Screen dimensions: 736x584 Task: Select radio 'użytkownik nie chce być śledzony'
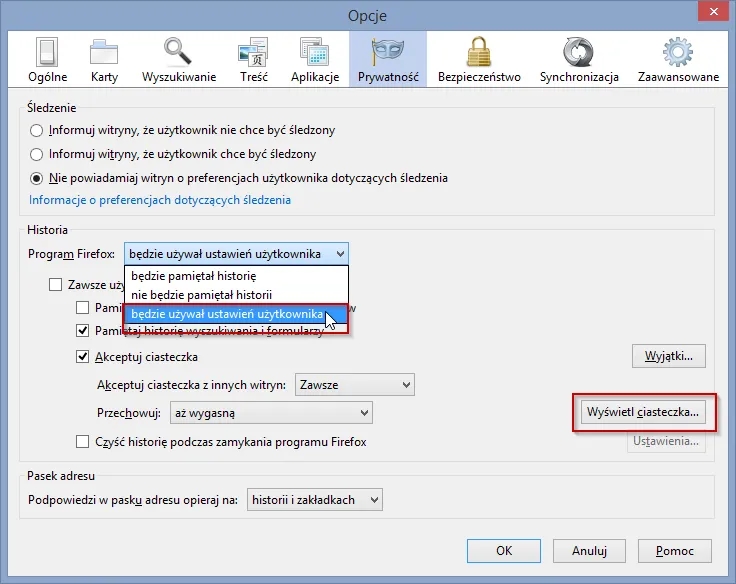point(37,130)
